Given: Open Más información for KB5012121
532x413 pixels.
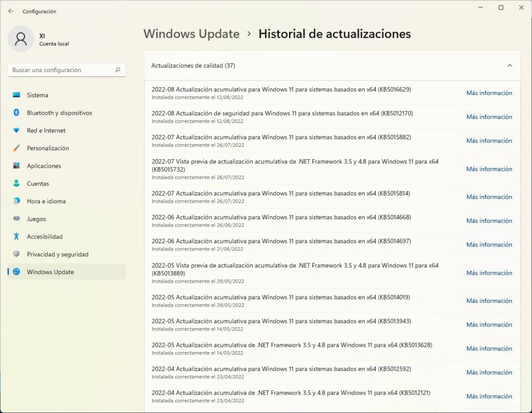Looking at the screenshot, I should (x=489, y=396).
